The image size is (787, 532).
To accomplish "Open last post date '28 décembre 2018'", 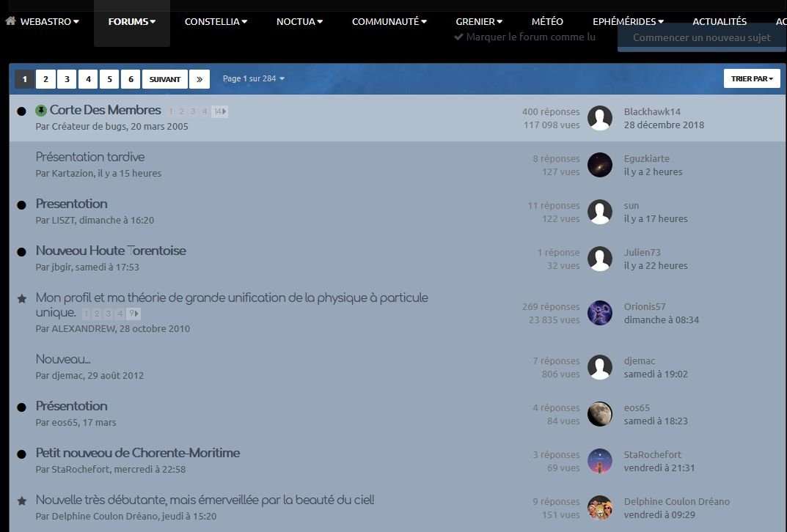I will (x=664, y=125).
